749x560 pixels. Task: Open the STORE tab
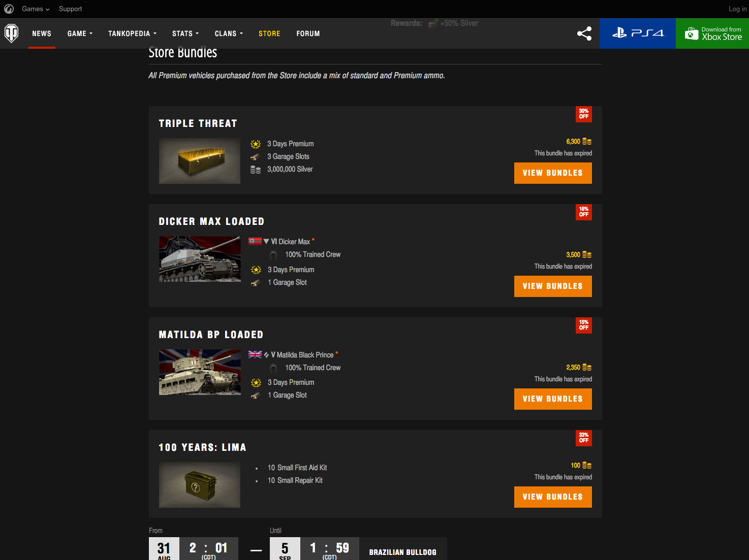coord(269,34)
